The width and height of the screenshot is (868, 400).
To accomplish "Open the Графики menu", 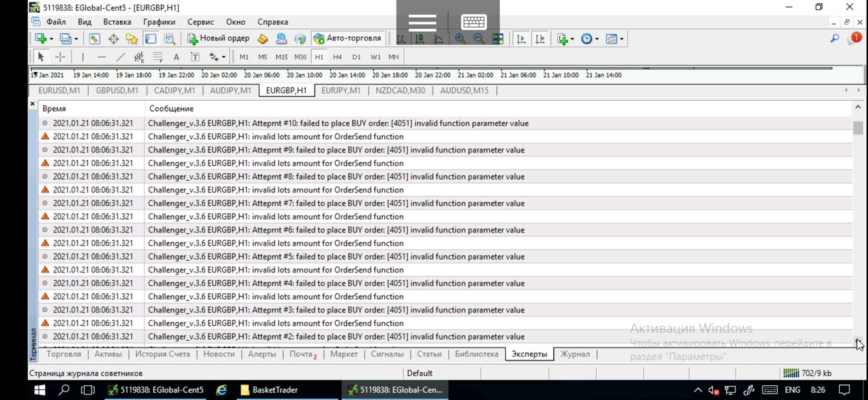I will pos(159,22).
